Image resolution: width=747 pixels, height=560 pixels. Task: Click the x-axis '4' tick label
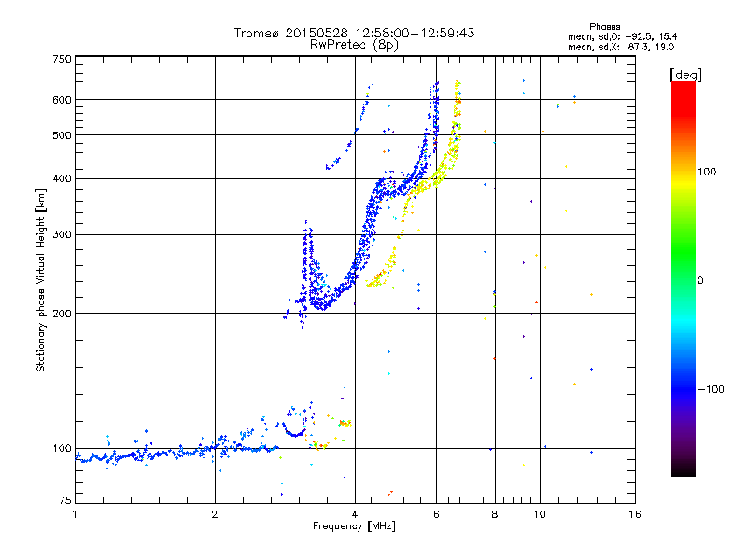[355, 514]
